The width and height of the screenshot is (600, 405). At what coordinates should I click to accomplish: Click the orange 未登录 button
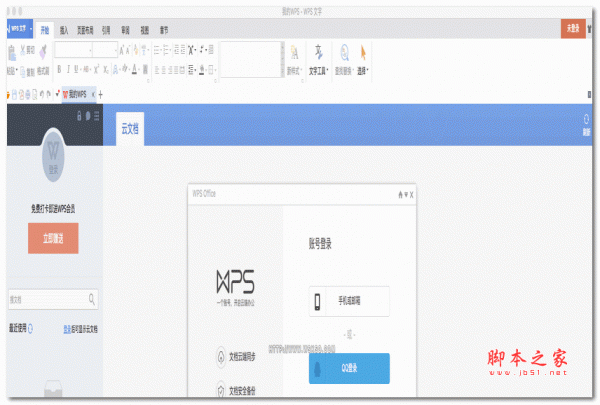[x=573, y=28]
